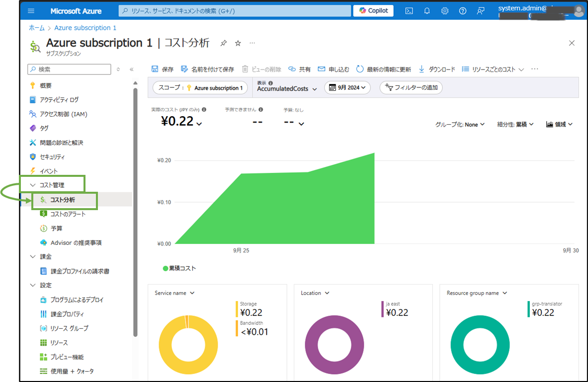
Task: Open 使用量 + クォータ in the sidebar
Action: pyautogui.click(x=72, y=371)
